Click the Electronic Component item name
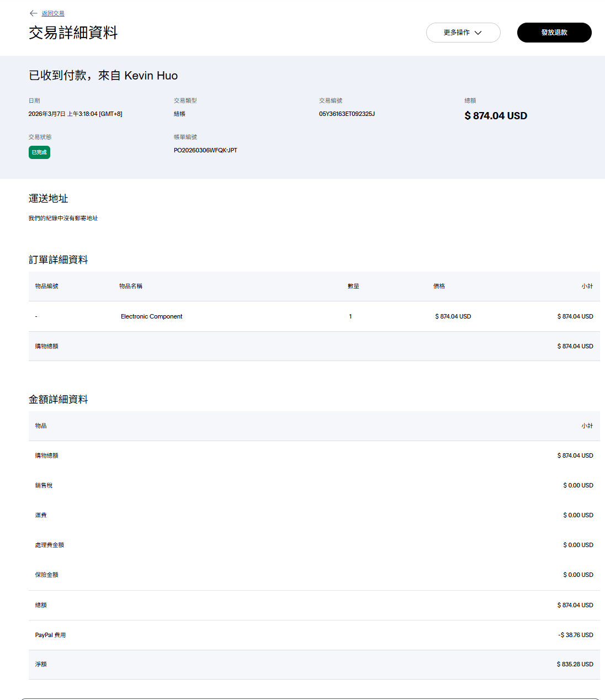The width and height of the screenshot is (605, 700). pyautogui.click(x=151, y=316)
